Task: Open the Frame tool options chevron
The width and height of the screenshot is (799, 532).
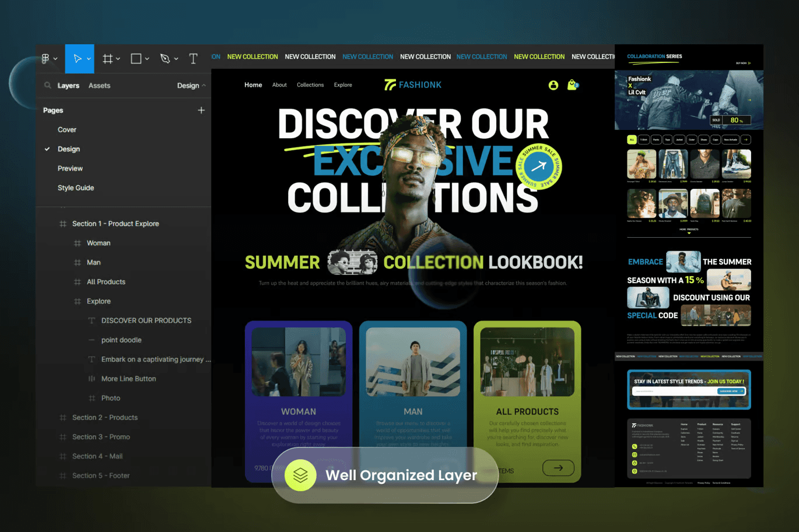Action: tap(118, 59)
